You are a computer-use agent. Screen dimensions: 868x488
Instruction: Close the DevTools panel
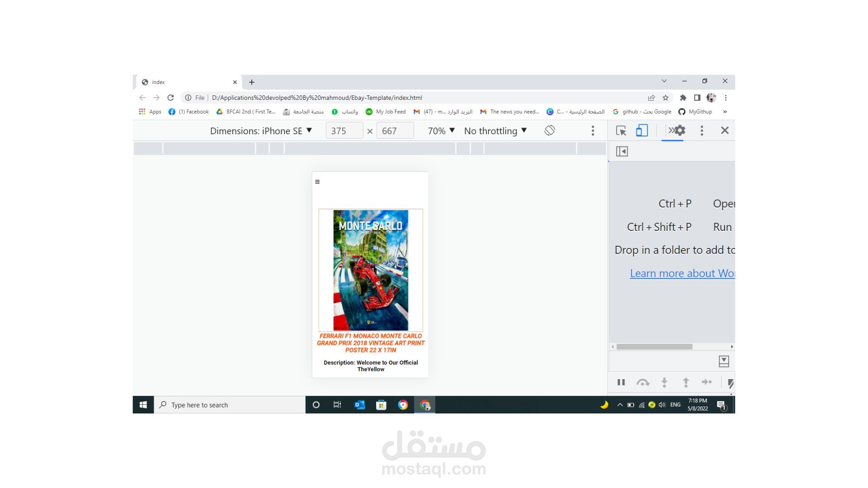click(725, 131)
